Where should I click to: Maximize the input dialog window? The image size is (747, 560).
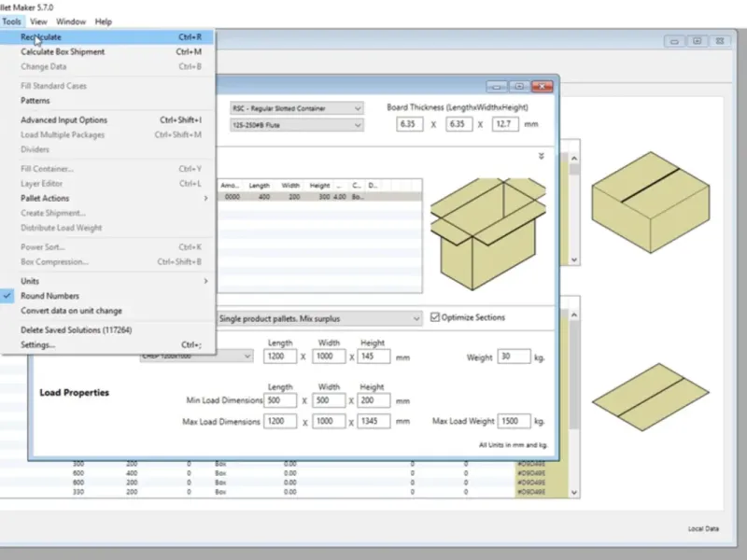coord(519,87)
